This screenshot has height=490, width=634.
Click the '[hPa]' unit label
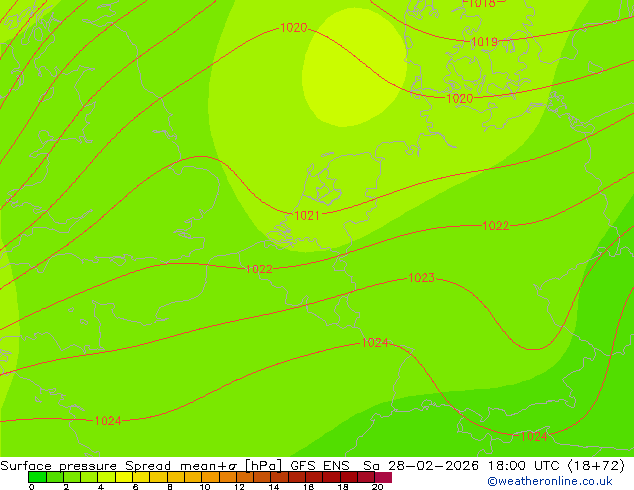(264, 466)
